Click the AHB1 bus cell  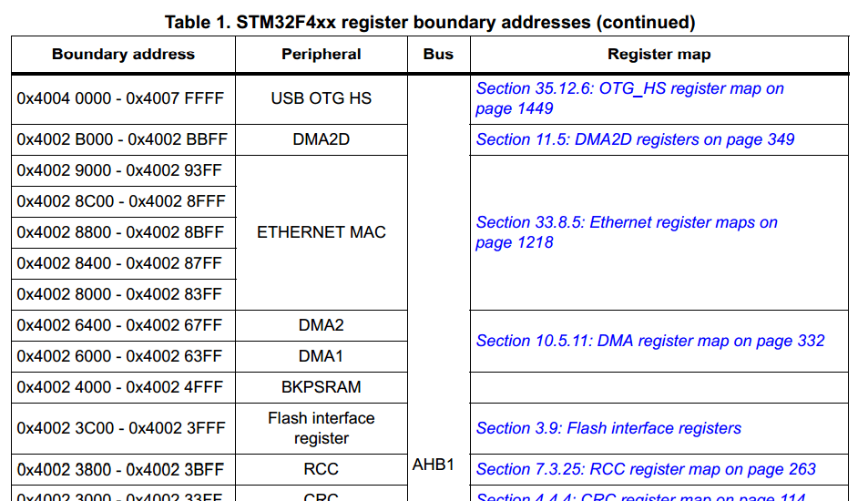click(x=433, y=465)
